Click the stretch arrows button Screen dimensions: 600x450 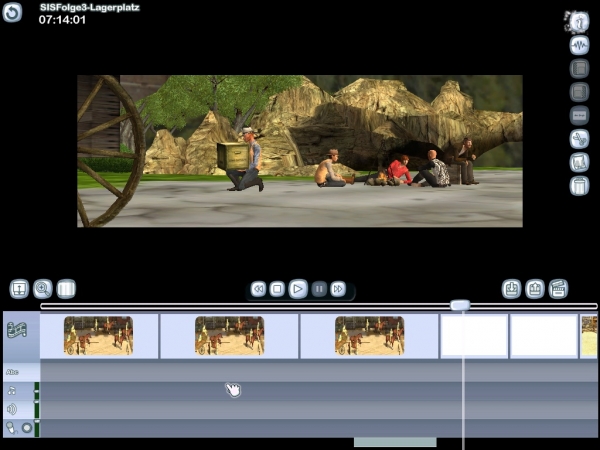(579, 116)
